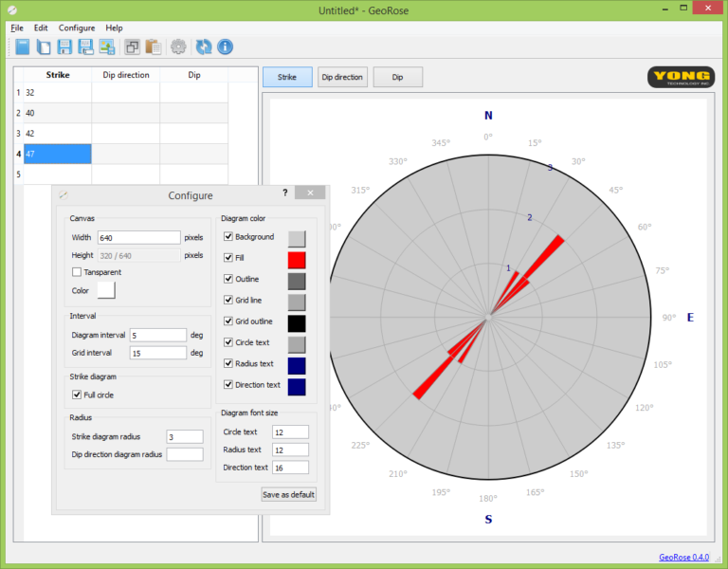Enable the Transparent canvas checkbox
The height and width of the screenshot is (569, 728).
[77, 272]
